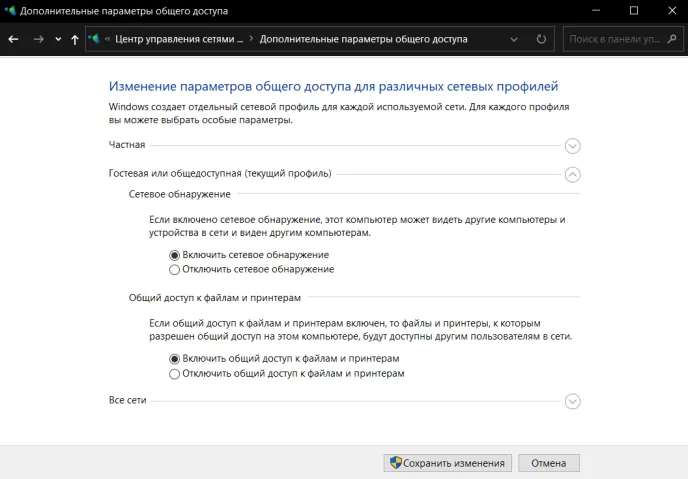Expand the 'Все сети' section

click(x=572, y=401)
